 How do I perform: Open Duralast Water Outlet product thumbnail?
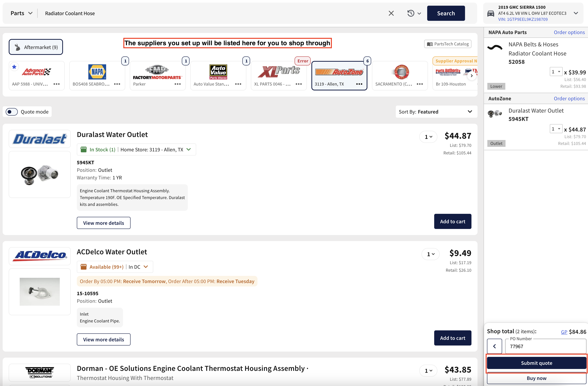tap(40, 174)
